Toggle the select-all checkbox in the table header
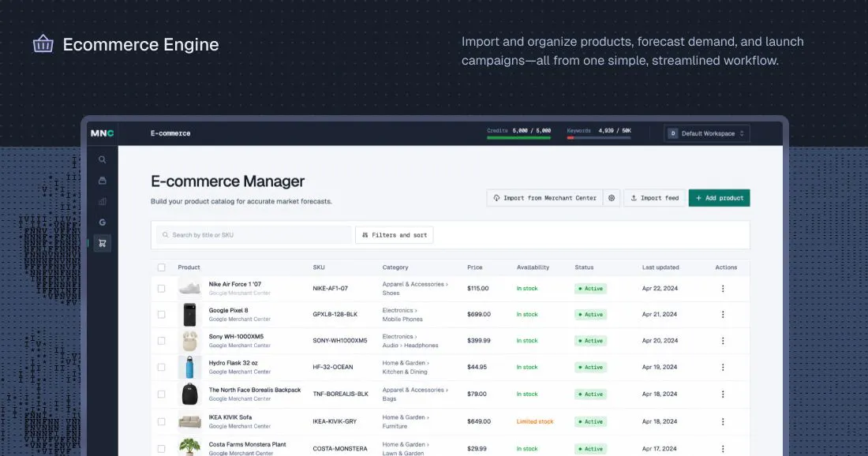 click(161, 267)
